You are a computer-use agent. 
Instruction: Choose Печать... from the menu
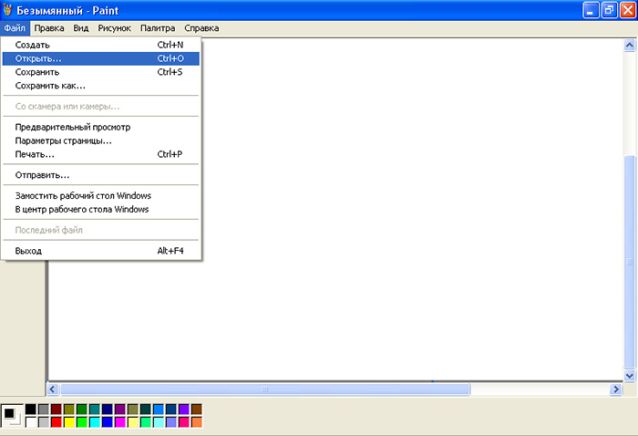tap(101, 155)
